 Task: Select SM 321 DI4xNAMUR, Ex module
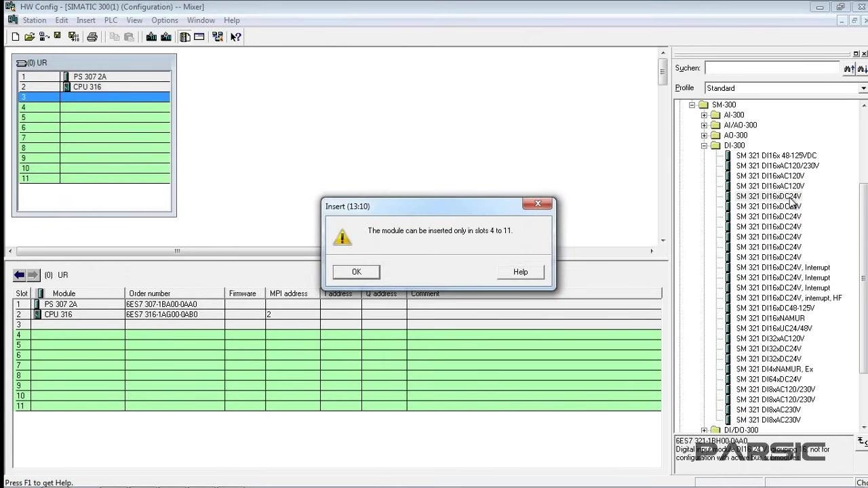point(774,369)
